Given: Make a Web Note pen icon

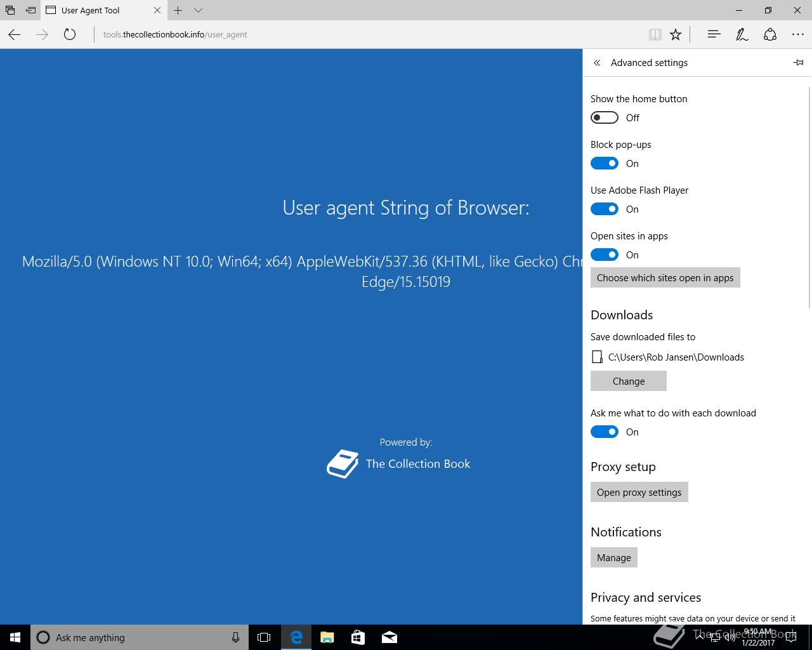Looking at the screenshot, I should [x=742, y=34].
